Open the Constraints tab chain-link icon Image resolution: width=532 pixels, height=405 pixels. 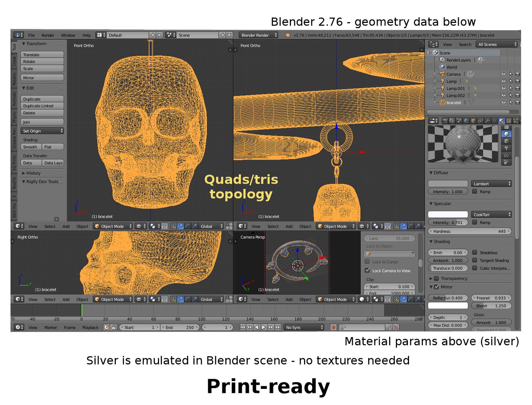[480, 121]
